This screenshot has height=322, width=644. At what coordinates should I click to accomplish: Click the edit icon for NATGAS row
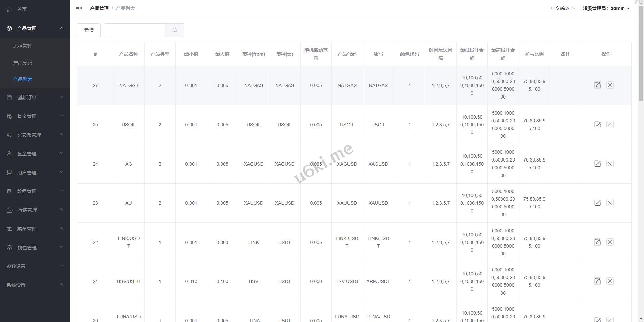(x=597, y=85)
